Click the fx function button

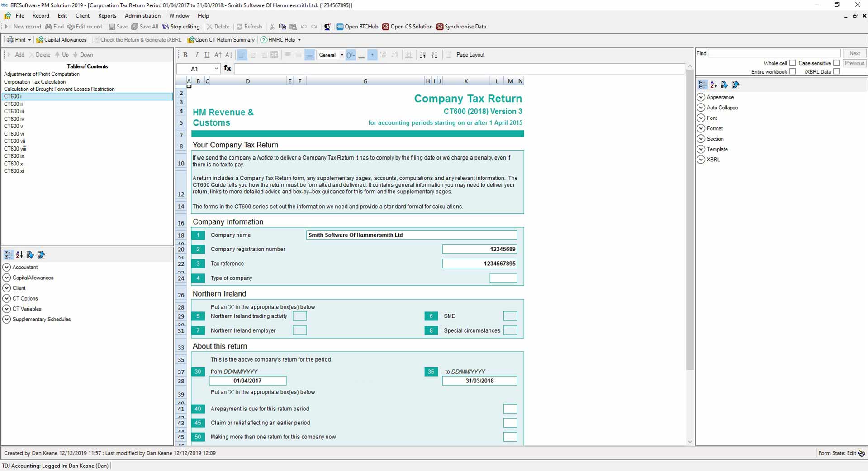point(228,68)
